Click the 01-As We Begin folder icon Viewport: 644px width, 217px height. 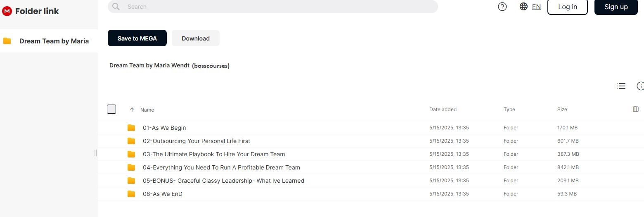[x=131, y=128]
